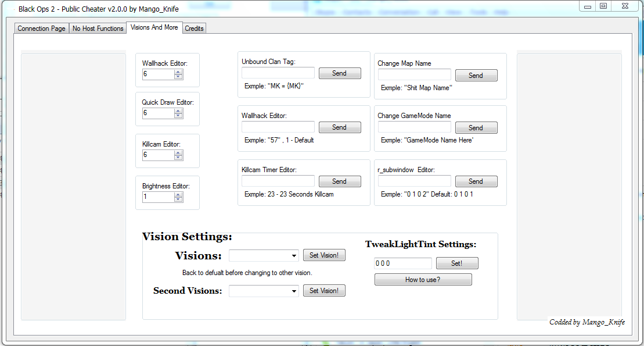Increase the Killcam Editor value

click(178, 153)
